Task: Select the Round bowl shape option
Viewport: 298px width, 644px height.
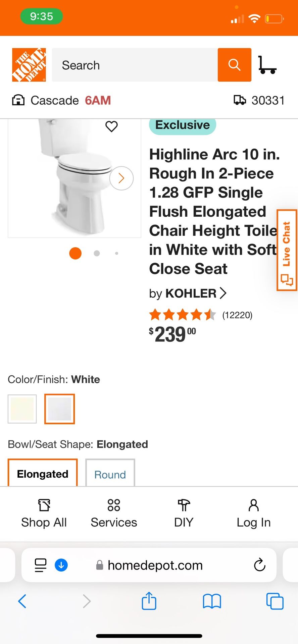Action: pyautogui.click(x=110, y=474)
